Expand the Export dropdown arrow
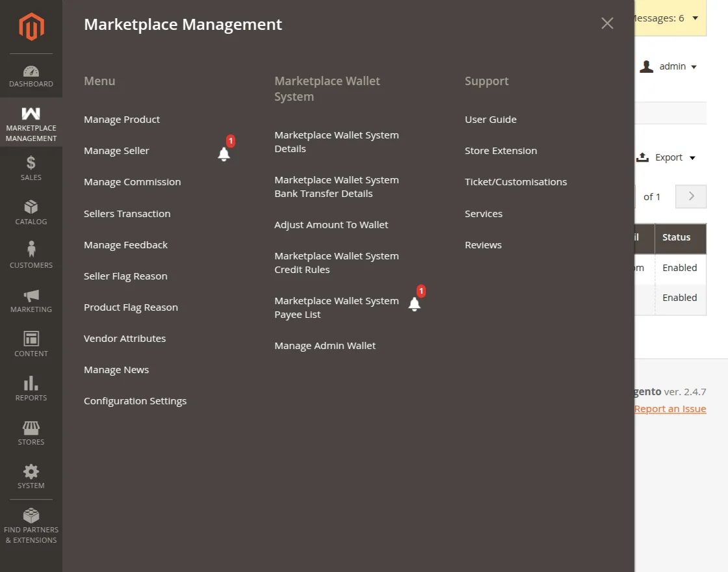This screenshot has width=728, height=572. (x=693, y=158)
